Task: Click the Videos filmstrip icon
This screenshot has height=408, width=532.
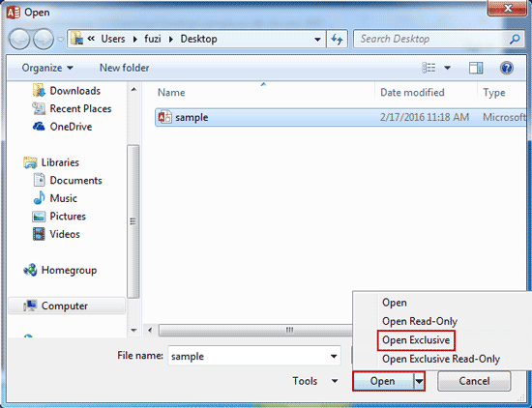Action: click(x=39, y=234)
